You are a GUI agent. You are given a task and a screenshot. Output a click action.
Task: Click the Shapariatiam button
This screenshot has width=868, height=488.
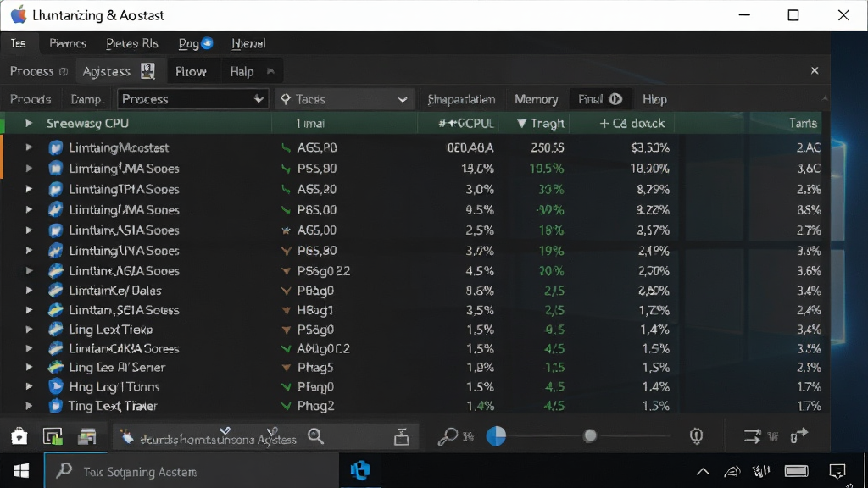pyautogui.click(x=461, y=99)
